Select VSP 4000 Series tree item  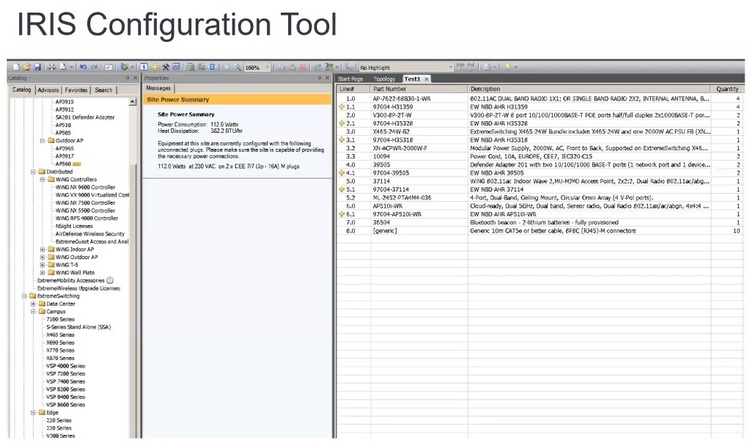pos(66,366)
